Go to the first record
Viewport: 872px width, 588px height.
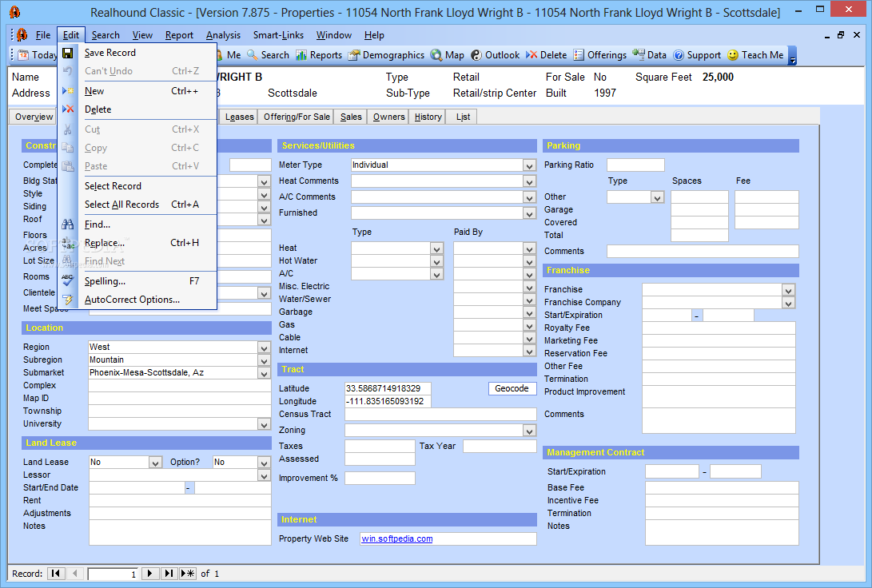pyautogui.click(x=56, y=574)
